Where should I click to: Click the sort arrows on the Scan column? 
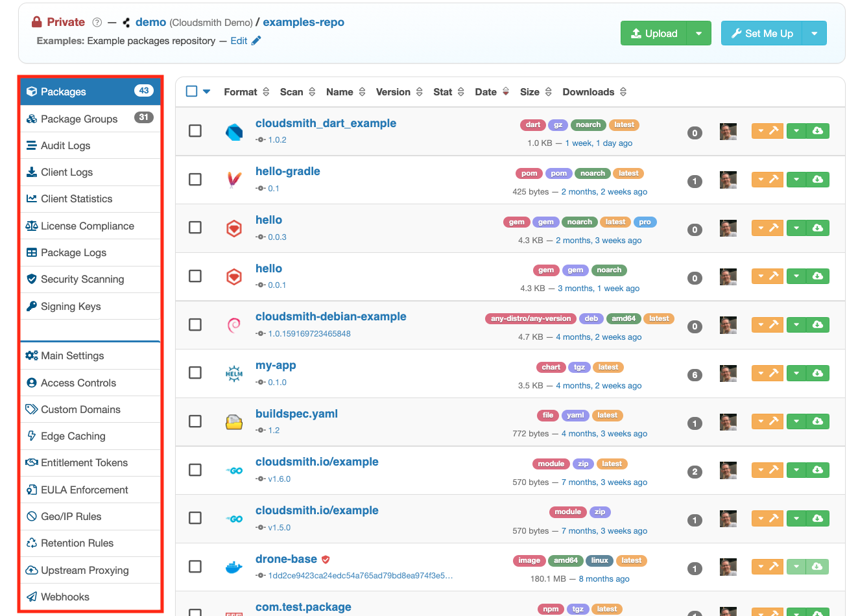point(312,92)
